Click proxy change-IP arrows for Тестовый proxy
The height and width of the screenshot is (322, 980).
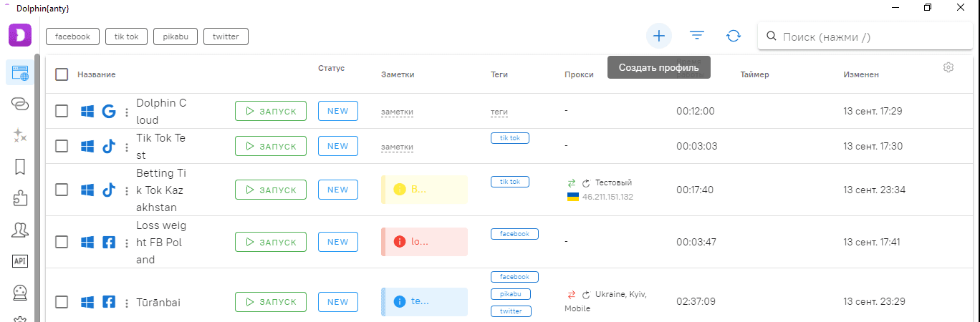572,183
